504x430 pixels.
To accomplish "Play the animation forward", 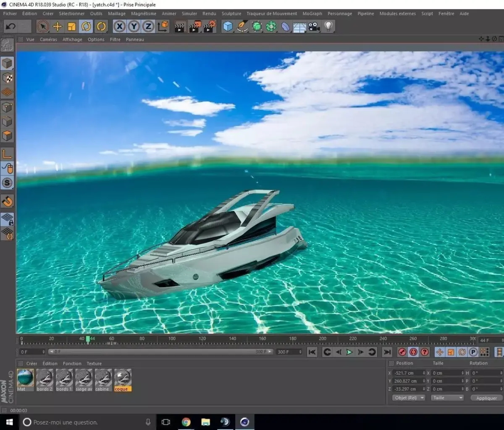I will click(349, 352).
